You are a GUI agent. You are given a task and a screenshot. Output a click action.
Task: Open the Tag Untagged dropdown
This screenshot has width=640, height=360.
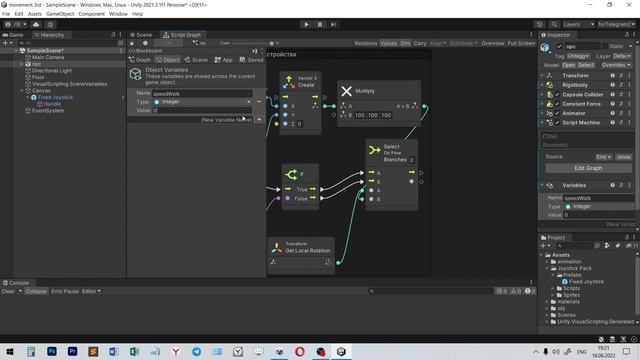click(578, 56)
